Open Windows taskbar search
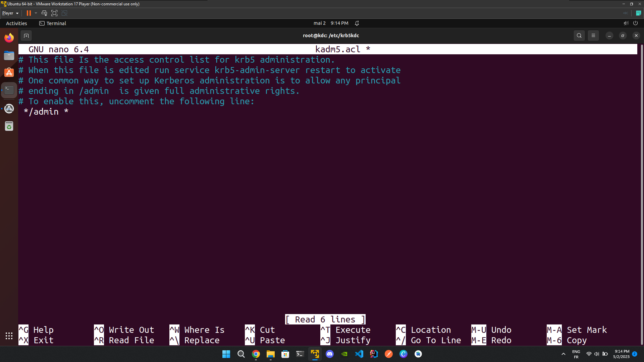644x362 pixels. click(241, 354)
